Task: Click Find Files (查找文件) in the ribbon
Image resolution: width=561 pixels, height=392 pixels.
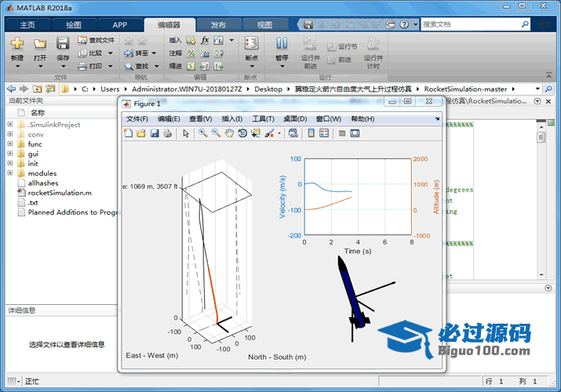Action: (x=97, y=40)
